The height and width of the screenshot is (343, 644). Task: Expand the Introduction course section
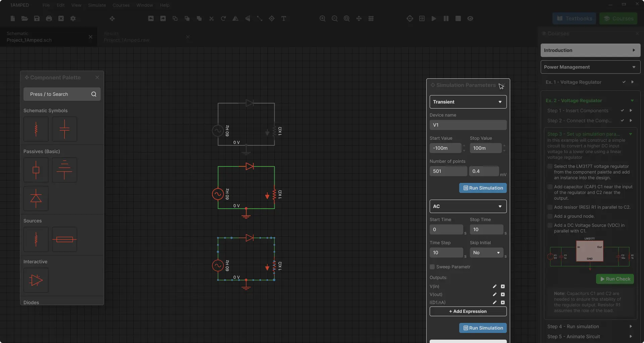coord(591,50)
